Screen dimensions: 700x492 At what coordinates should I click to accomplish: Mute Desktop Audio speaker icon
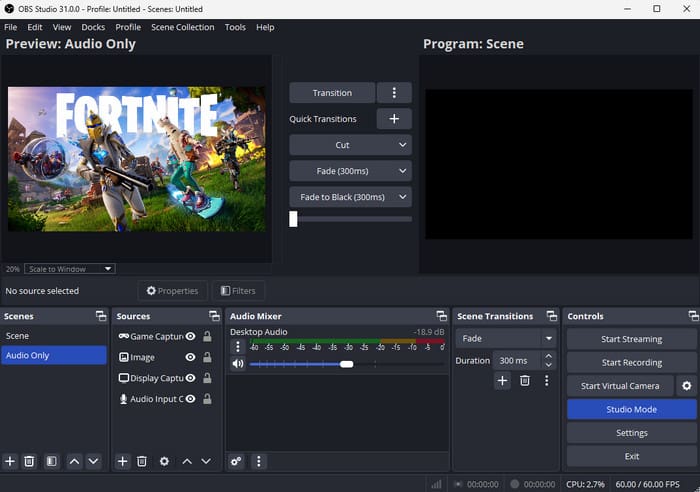tap(238, 364)
